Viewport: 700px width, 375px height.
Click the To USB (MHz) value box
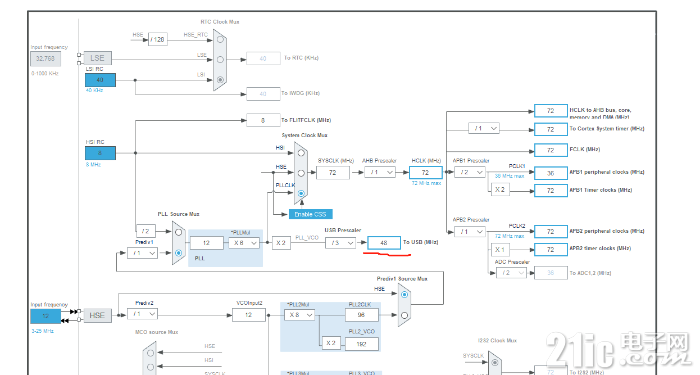384,243
